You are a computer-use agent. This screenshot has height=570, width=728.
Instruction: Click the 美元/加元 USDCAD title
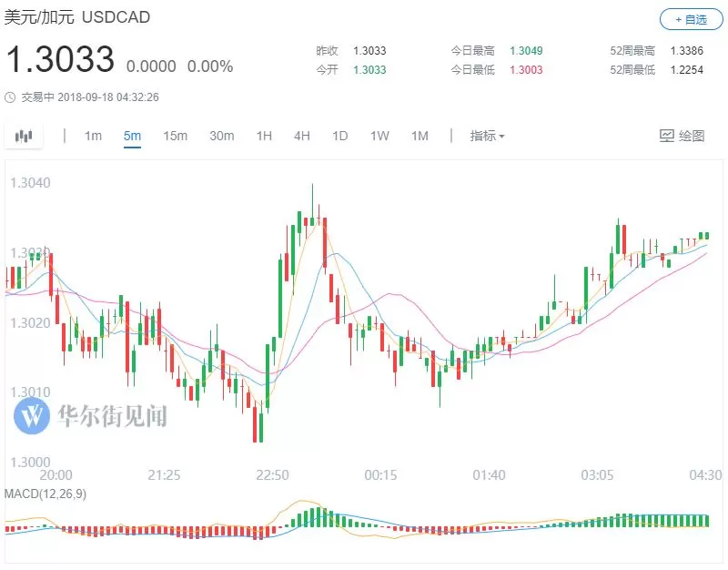77,17
